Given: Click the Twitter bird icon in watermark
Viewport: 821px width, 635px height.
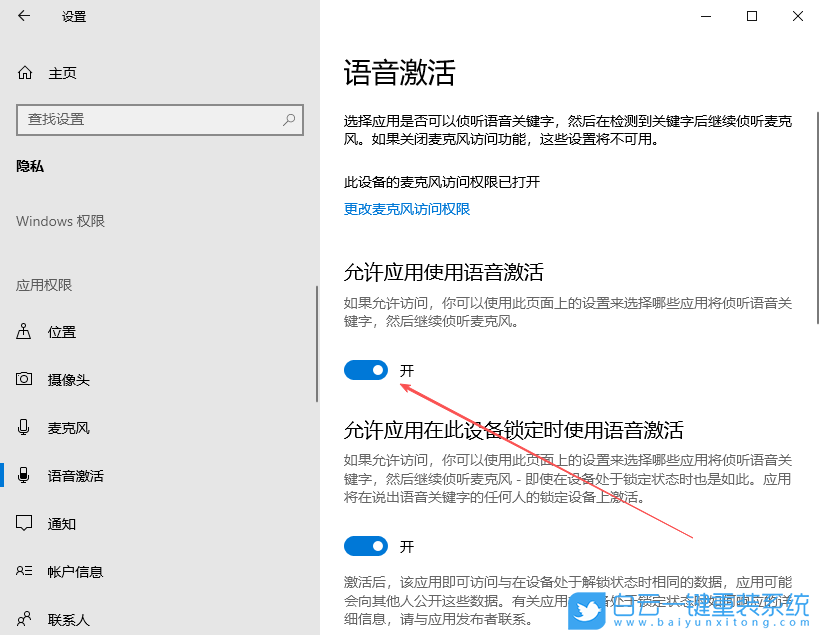Looking at the screenshot, I should point(589,611).
